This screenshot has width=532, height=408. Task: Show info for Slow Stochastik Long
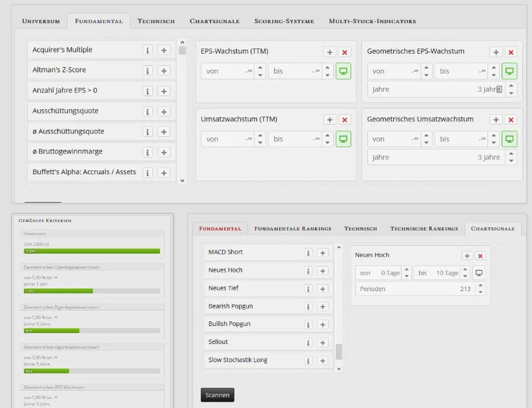point(307,360)
